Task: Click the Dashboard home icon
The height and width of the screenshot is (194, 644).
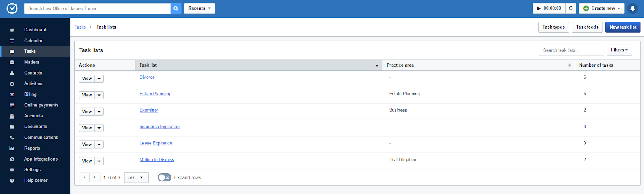Action: [12, 30]
